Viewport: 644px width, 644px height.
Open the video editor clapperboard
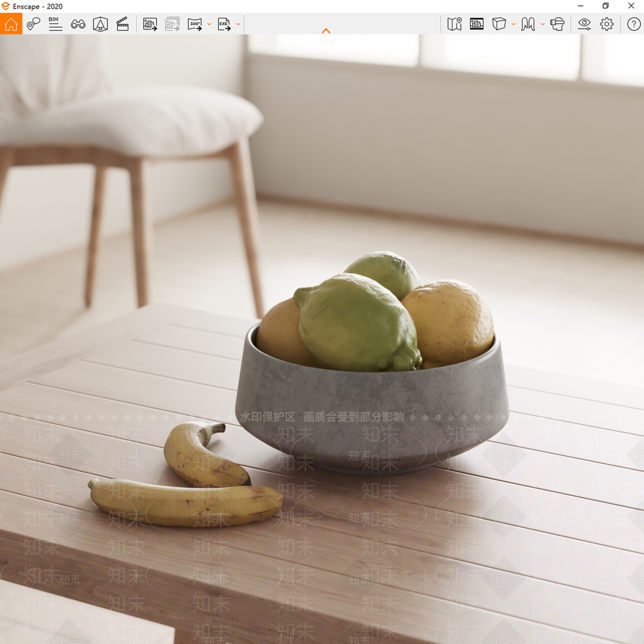coord(122,24)
